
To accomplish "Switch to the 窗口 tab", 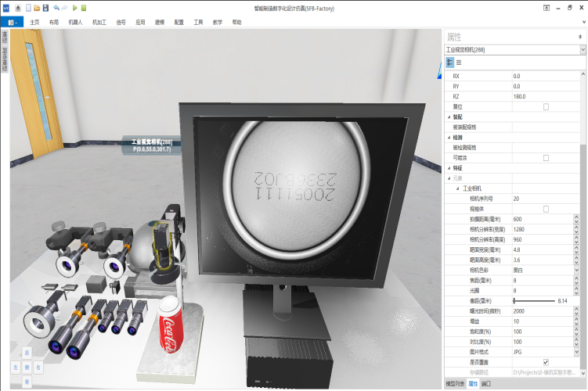I will (x=486, y=383).
